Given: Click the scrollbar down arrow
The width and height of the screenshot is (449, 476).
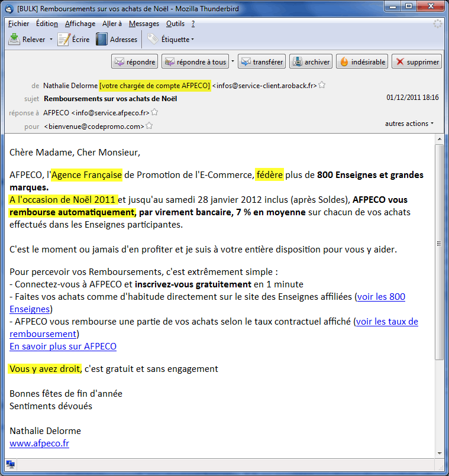Looking at the screenshot, I should (x=440, y=453).
